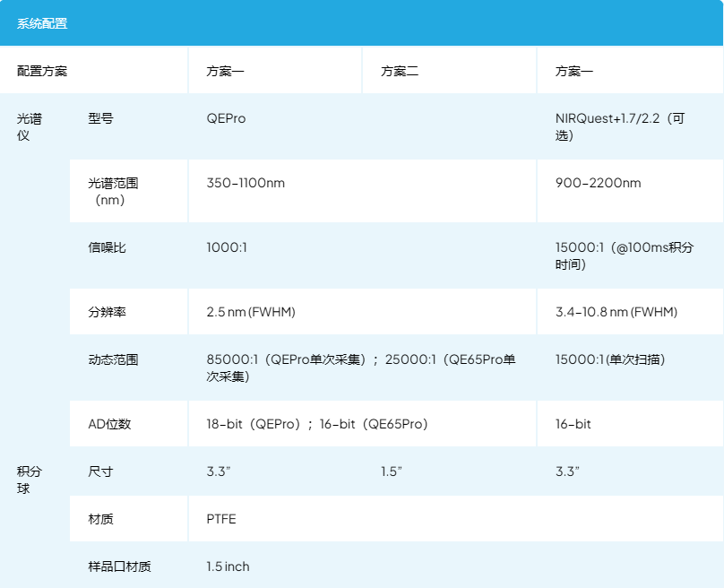This screenshot has height=588, width=724.
Task: Select the QEPro model cell
Action: (226, 118)
